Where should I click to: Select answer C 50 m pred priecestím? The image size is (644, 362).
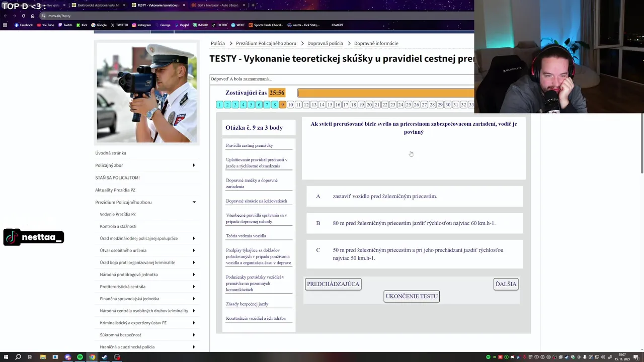click(415, 254)
